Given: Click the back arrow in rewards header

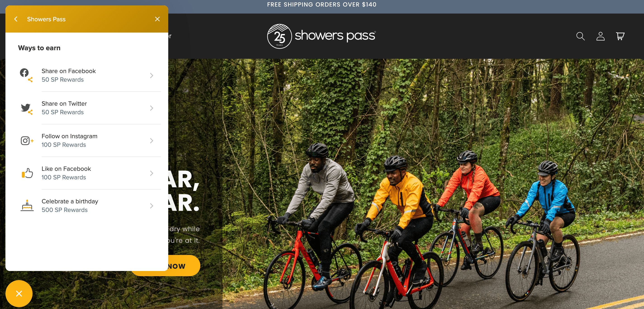Looking at the screenshot, I should (15, 19).
